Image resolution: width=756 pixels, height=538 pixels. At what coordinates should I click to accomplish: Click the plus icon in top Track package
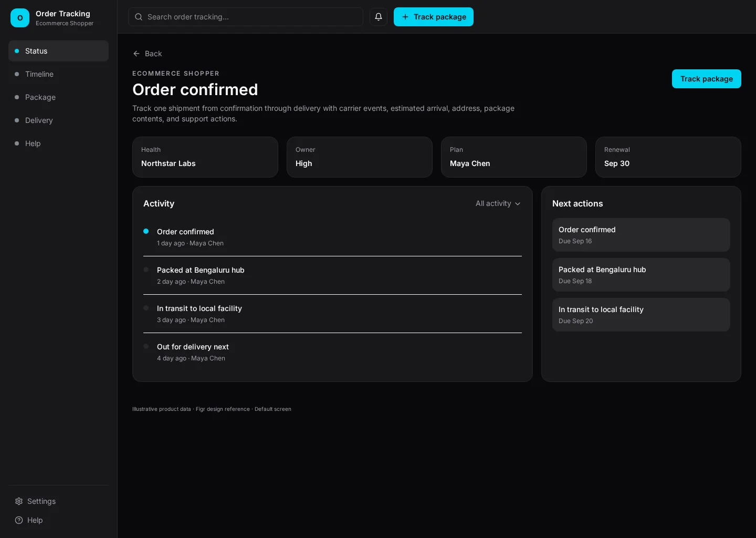click(x=405, y=17)
